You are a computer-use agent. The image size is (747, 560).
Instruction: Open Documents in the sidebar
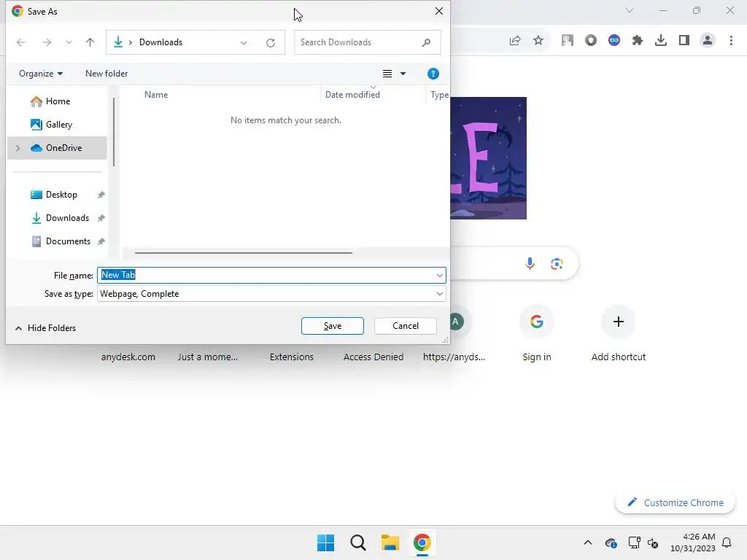pyautogui.click(x=57, y=241)
